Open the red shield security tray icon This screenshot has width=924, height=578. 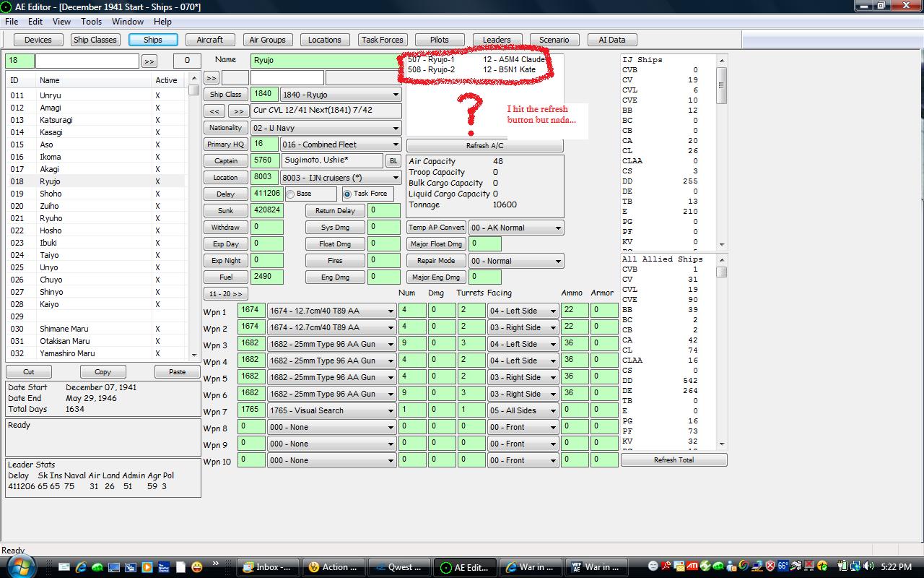click(x=770, y=566)
